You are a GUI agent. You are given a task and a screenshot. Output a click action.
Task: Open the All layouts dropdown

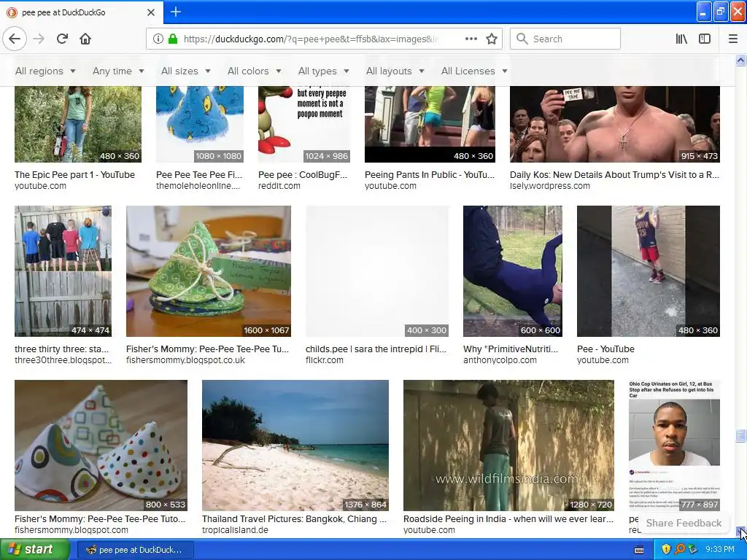pyautogui.click(x=395, y=71)
